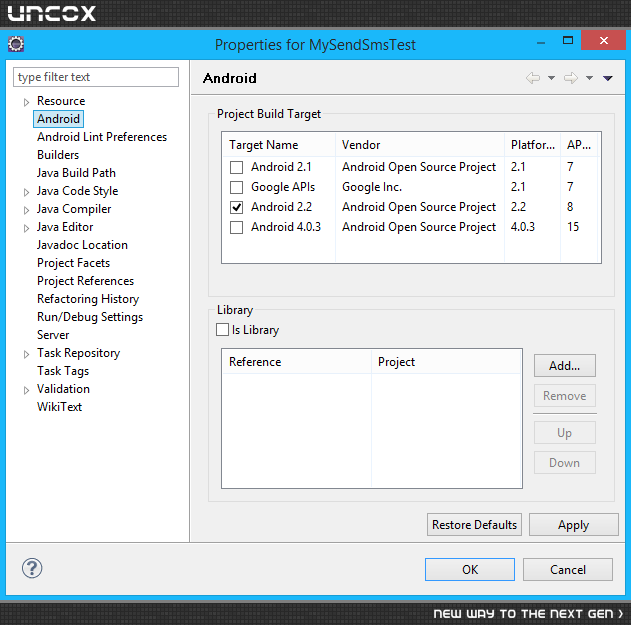
Task: Open forward history dropdown arrow
Action: 589,78
